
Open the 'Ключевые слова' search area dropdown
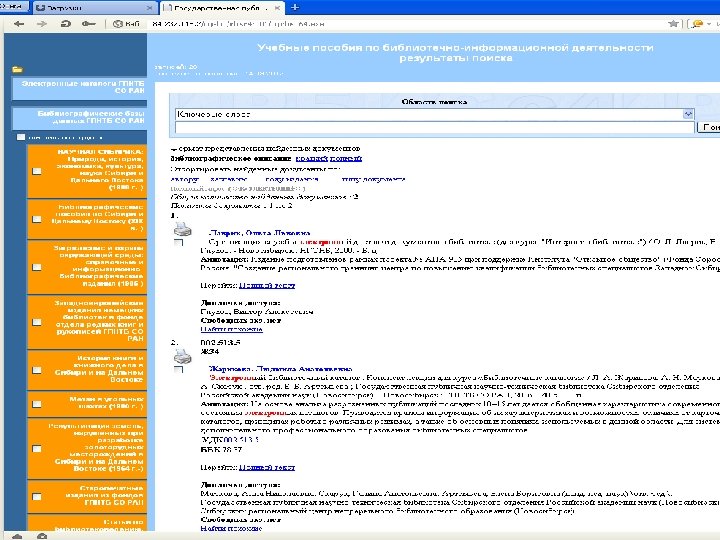pos(687,114)
